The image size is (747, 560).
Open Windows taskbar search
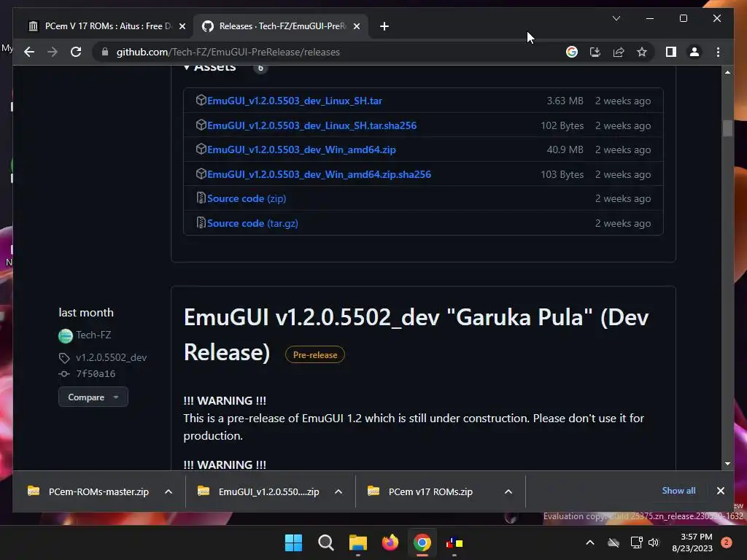tap(326, 542)
